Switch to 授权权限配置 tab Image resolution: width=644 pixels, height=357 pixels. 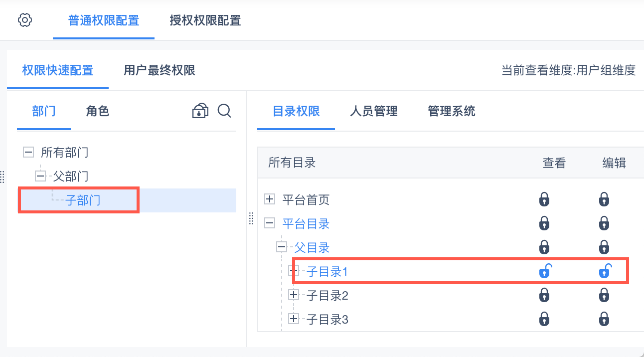point(205,20)
